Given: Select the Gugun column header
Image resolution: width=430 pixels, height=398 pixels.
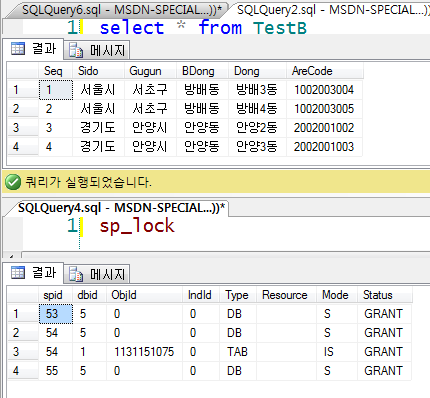Looking at the screenshot, I should pos(150,71).
